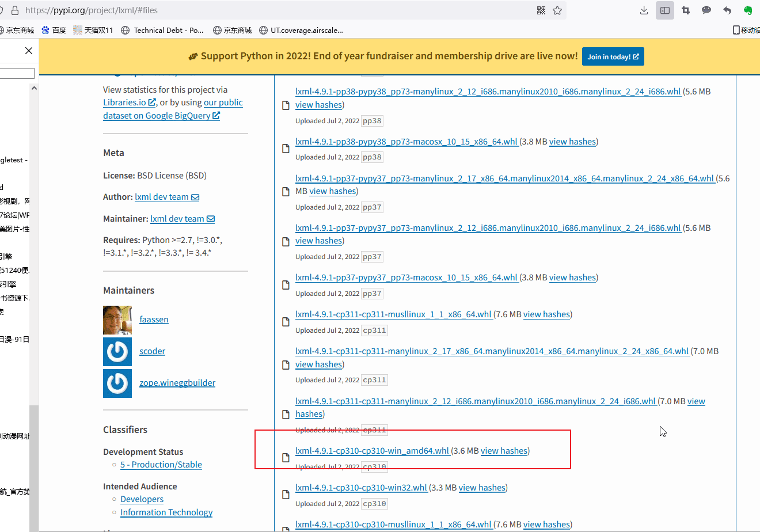Screen dimensions: 760x532
Task: Open the scoder maintainer profile link
Action: tap(152, 351)
